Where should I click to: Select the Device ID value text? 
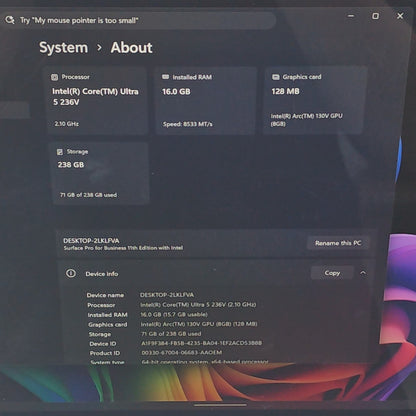tap(201, 343)
